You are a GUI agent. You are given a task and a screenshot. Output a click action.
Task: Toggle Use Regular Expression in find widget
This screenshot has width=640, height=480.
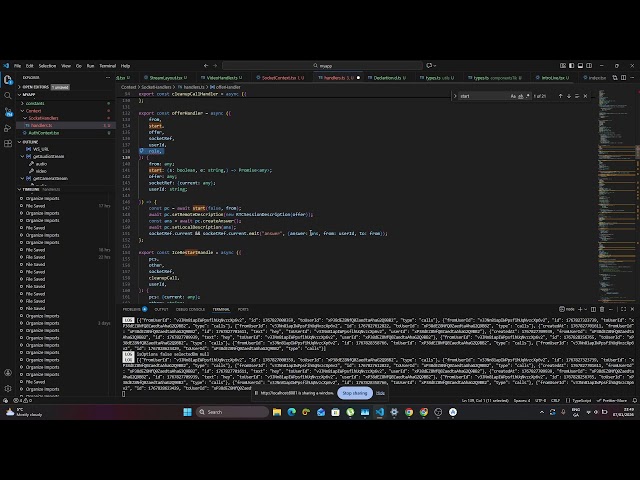528,96
